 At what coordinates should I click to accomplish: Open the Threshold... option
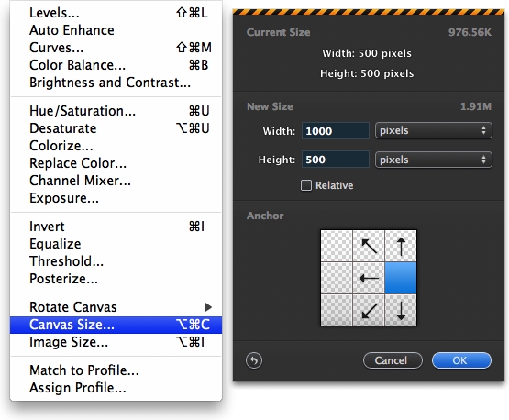point(116,261)
